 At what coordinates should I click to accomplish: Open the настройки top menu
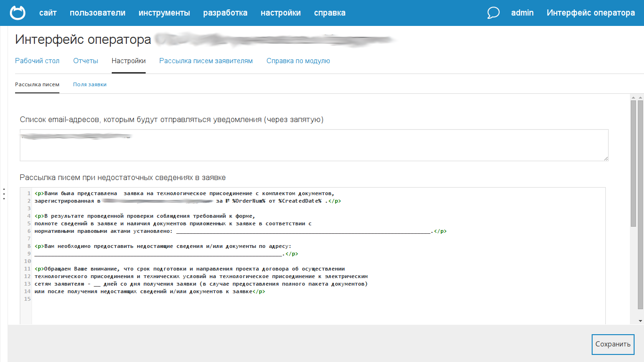coord(281,13)
